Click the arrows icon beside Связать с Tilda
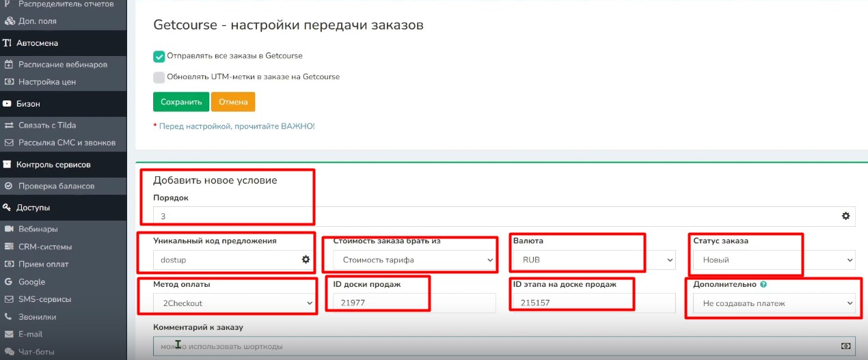Screen dimensions: 868x360 (x=9, y=126)
